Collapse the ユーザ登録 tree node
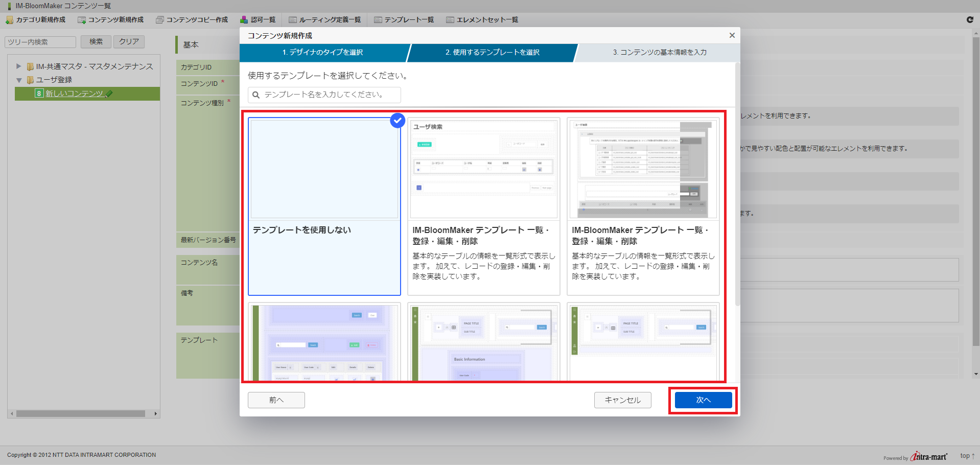 [19, 80]
